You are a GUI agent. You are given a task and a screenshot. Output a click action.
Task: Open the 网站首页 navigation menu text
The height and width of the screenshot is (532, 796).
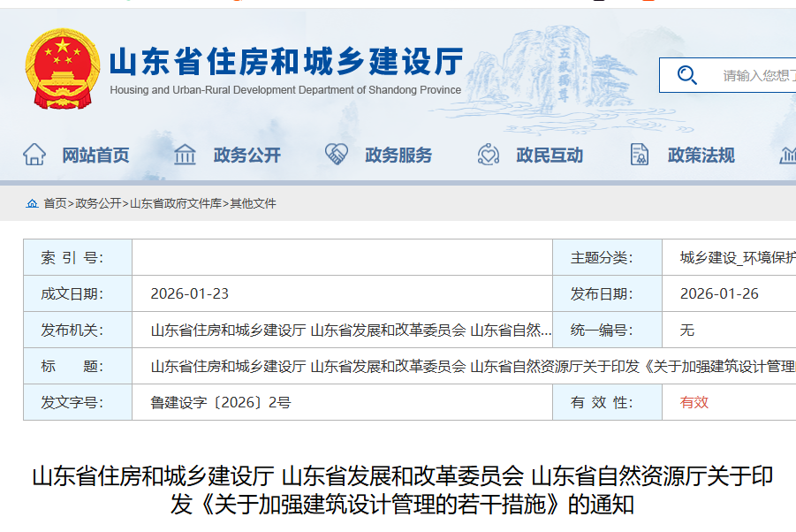[95, 156]
